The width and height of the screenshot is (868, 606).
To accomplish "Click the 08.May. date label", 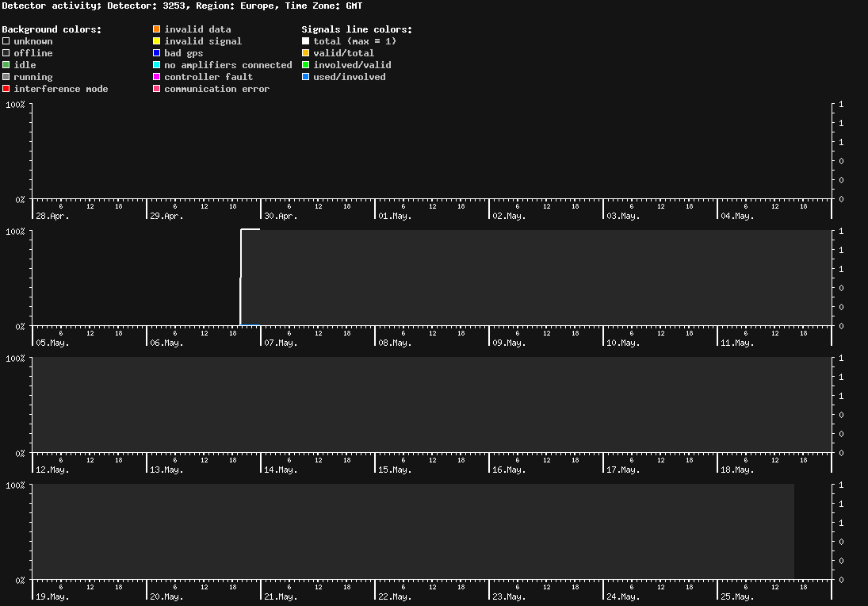I will (395, 343).
